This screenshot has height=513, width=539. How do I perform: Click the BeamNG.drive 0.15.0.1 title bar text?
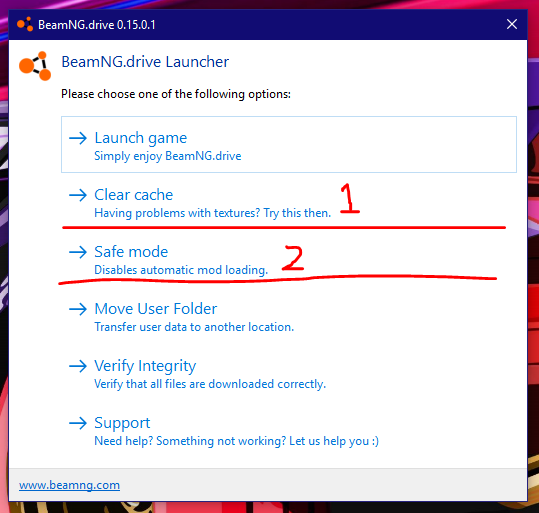click(x=97, y=25)
